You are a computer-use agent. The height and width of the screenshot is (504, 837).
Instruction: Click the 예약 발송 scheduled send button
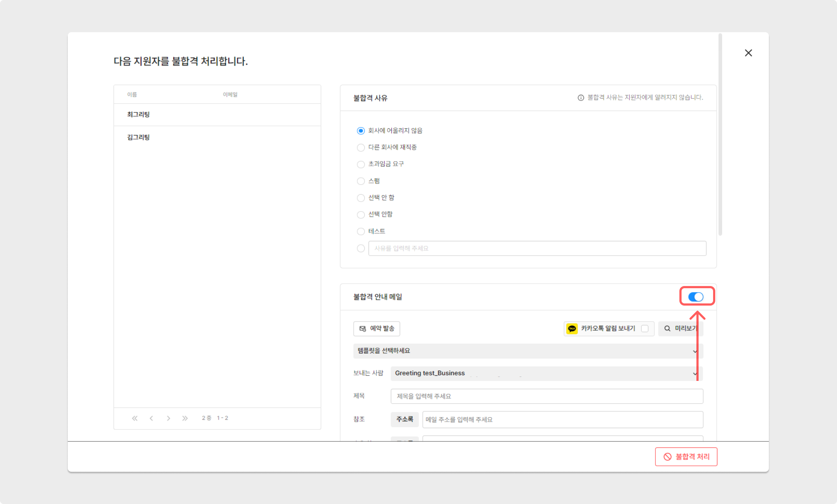coord(376,329)
